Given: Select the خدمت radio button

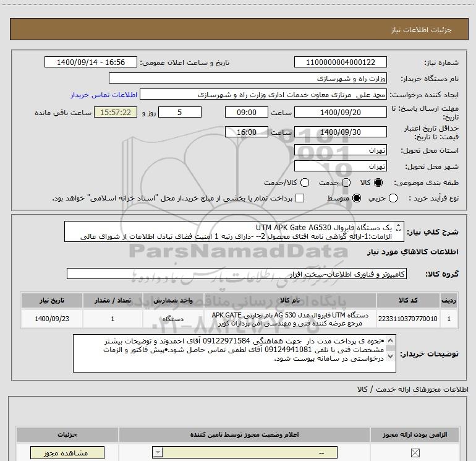Looking at the screenshot, I should (346, 183).
